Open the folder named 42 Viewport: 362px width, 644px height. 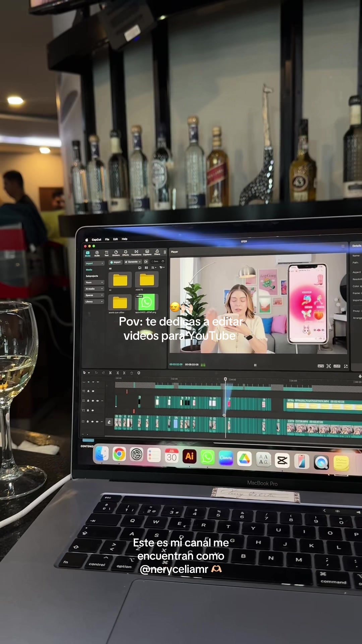(x=120, y=280)
